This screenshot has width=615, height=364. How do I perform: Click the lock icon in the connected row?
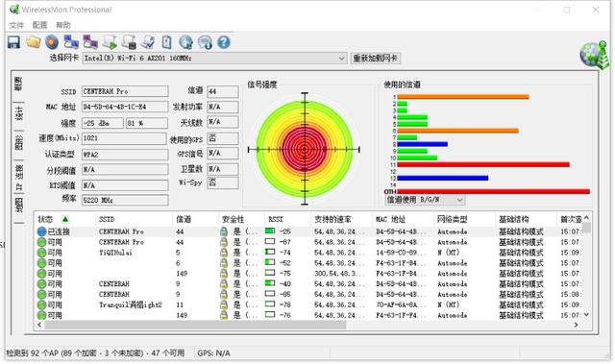[x=224, y=231]
